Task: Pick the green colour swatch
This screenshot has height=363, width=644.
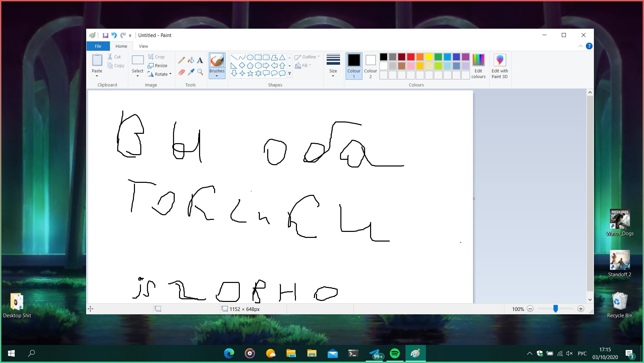Action: pyautogui.click(x=438, y=57)
